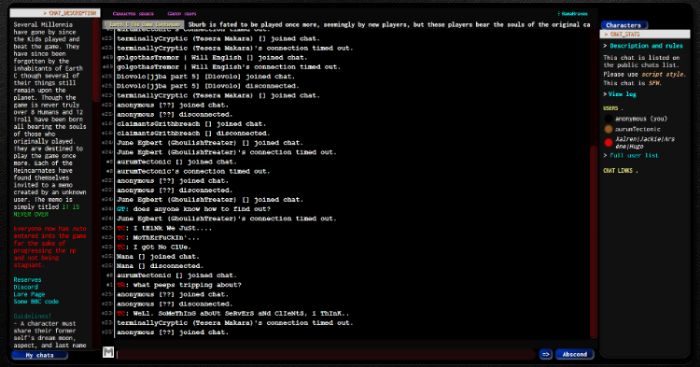Click the M mode icon beside the message box
700x367 pixels.
(108, 352)
